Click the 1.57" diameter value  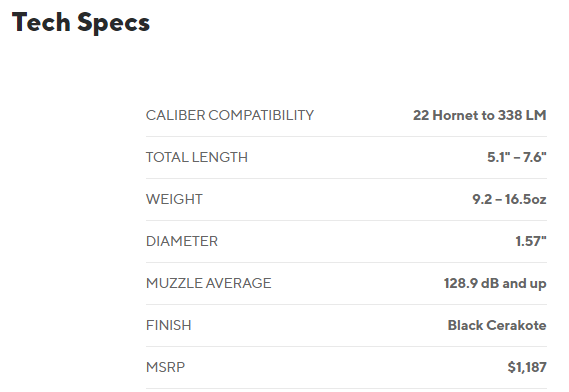[531, 241]
